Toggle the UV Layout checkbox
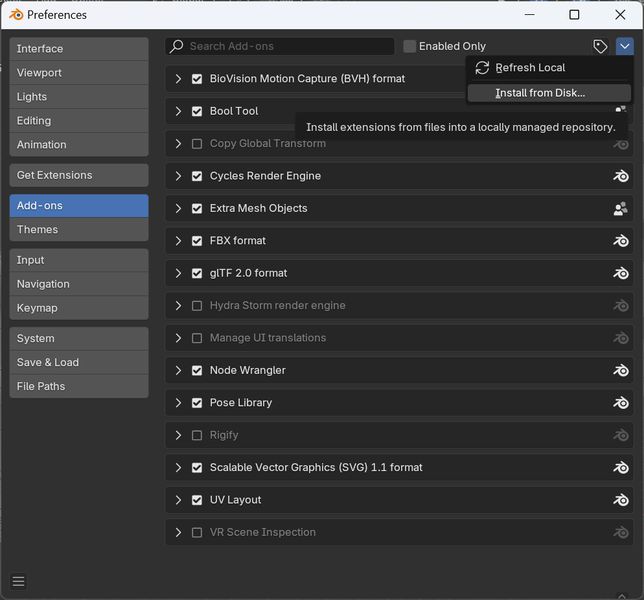The height and width of the screenshot is (600, 644). [x=197, y=500]
